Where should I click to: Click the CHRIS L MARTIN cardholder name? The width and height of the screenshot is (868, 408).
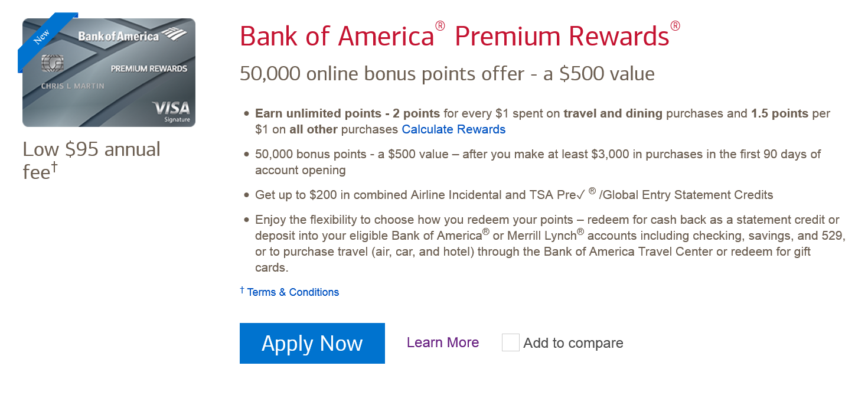click(x=73, y=86)
